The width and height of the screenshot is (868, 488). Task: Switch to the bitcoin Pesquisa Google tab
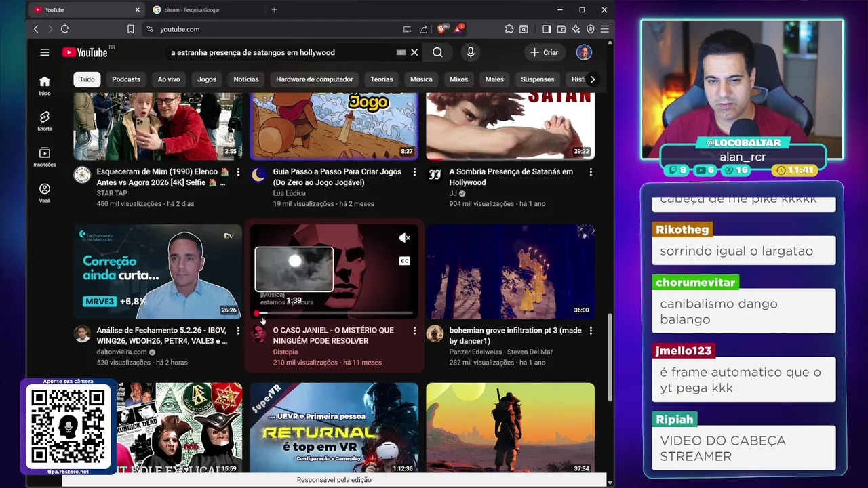click(206, 10)
